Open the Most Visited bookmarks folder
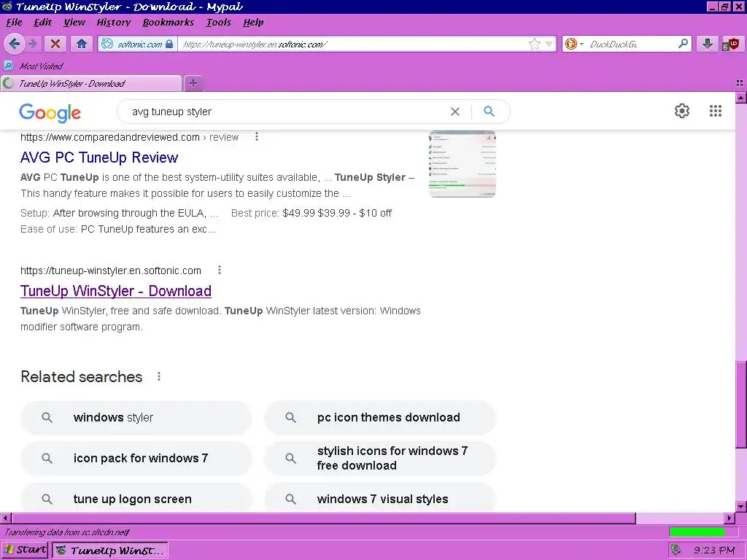This screenshot has height=560, width=747. [34, 66]
